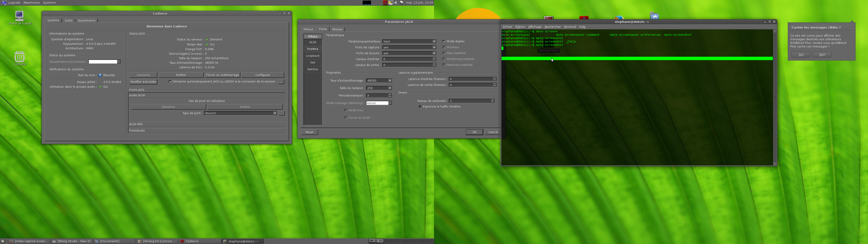
Task: Open the dmesg.txt taskbar entry
Action: pos(157,241)
